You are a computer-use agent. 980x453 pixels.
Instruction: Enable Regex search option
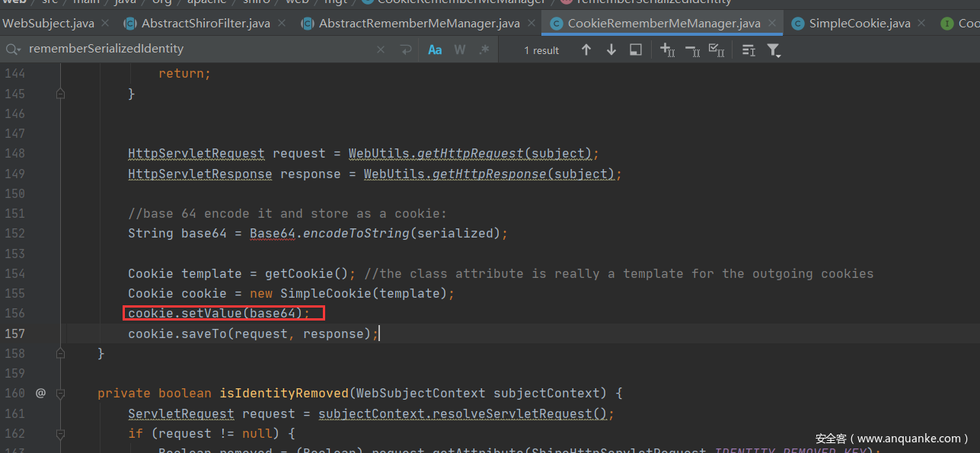click(484, 50)
